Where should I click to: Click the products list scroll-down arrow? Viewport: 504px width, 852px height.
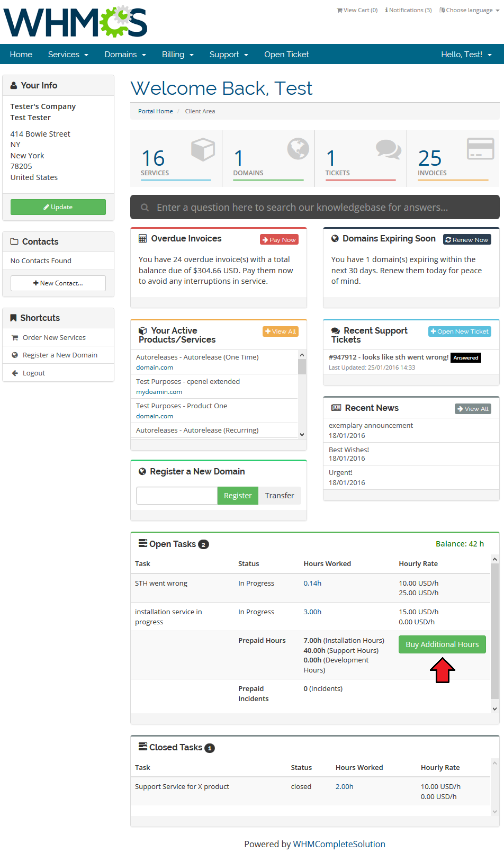point(302,434)
